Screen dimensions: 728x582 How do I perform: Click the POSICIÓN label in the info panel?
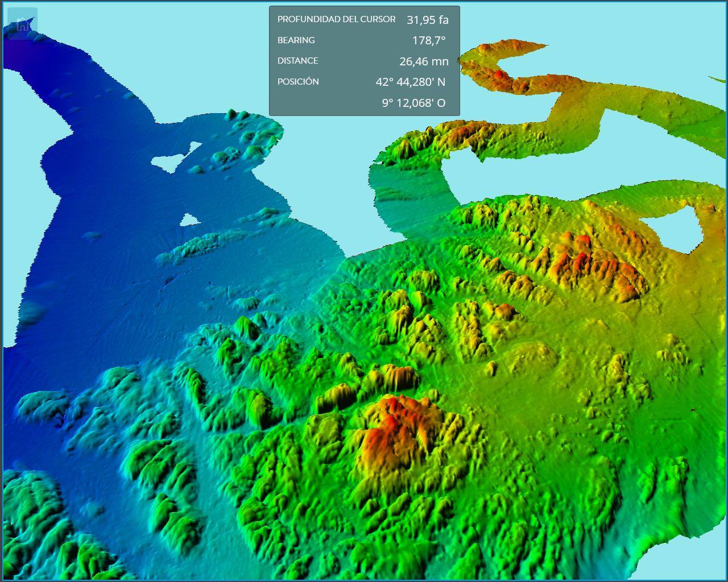tap(298, 82)
